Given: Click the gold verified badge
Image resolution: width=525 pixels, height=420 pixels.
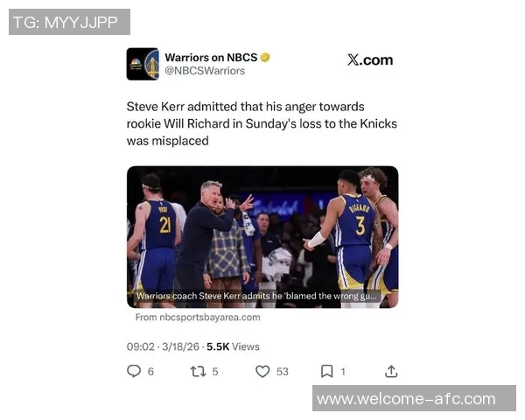Looking at the screenshot, I should click(265, 57).
